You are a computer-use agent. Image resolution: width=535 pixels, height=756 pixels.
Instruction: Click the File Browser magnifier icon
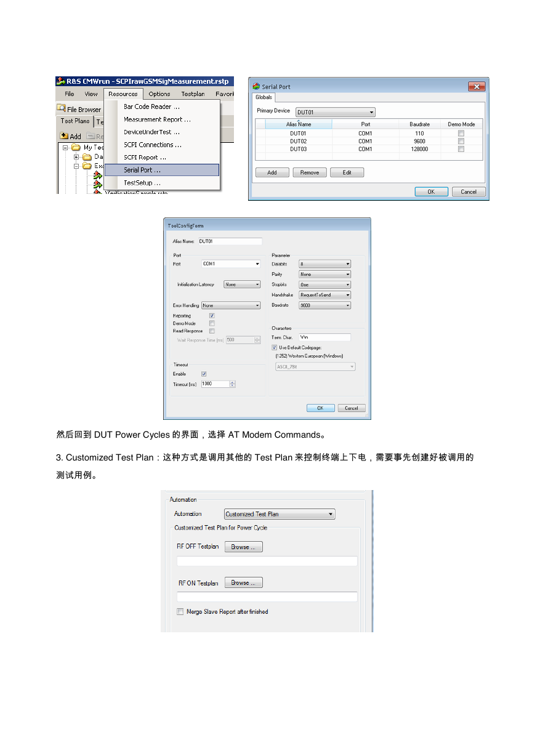(x=61, y=108)
